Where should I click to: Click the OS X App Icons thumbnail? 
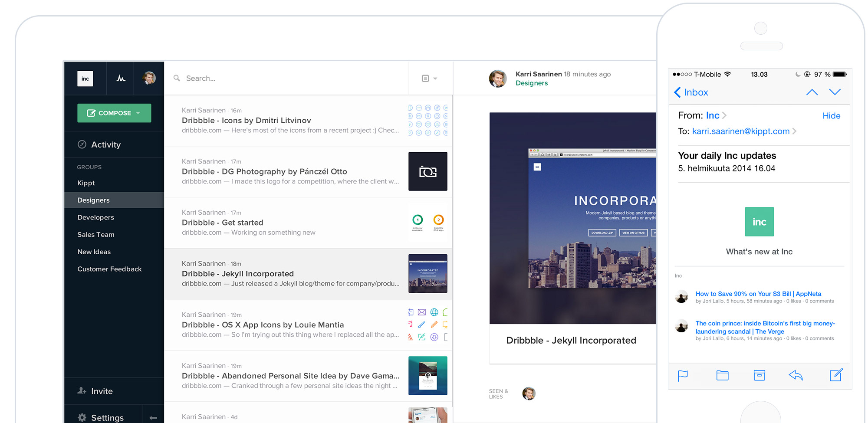point(427,325)
